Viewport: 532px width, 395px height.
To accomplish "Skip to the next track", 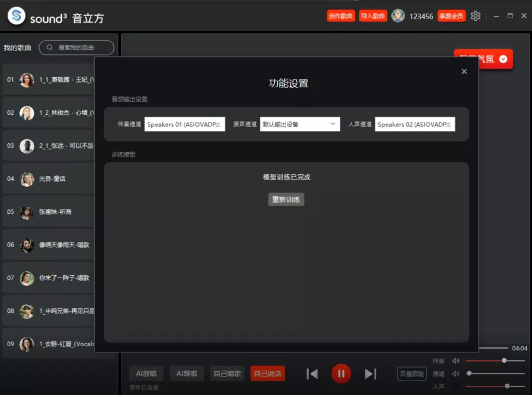I will [370, 374].
